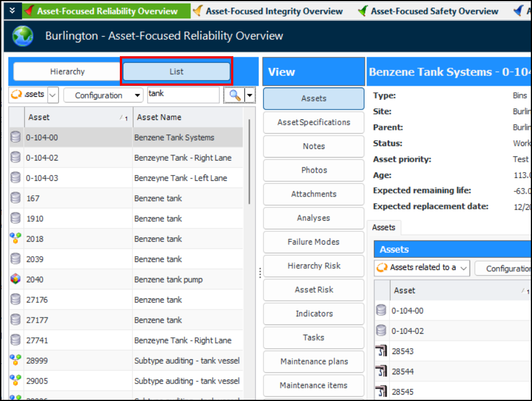
Task: Switch to the List view toggle
Action: [x=177, y=71]
